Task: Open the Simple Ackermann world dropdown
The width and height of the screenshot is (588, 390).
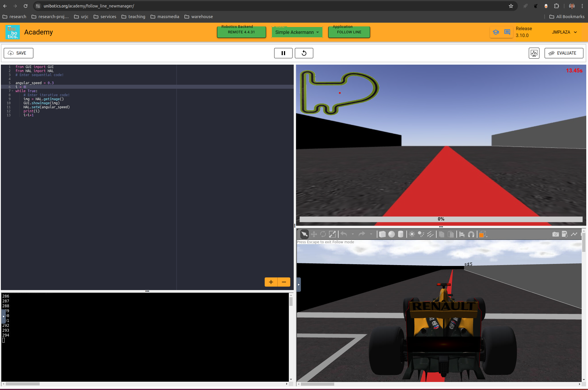Action: tap(297, 32)
